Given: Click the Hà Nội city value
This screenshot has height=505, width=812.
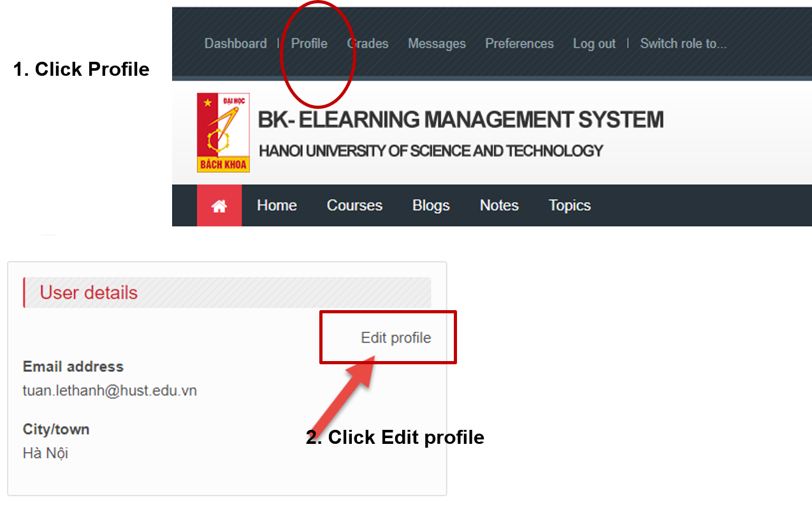Looking at the screenshot, I should point(45,453).
